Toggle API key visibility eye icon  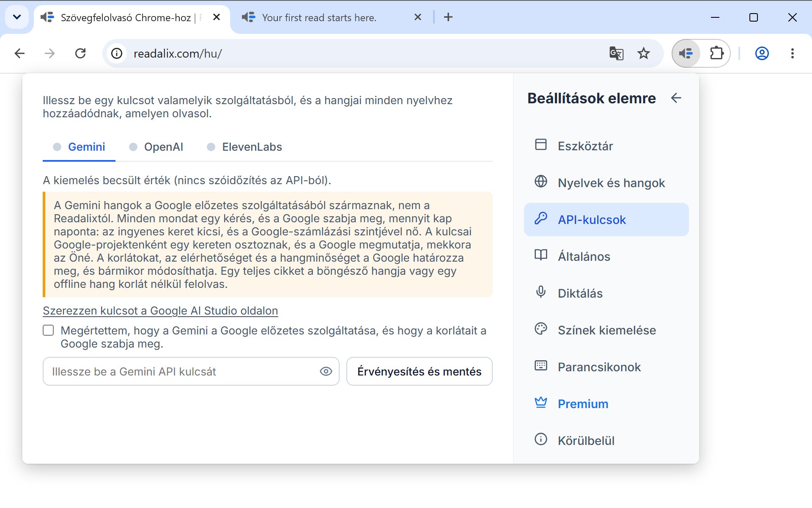pos(326,371)
